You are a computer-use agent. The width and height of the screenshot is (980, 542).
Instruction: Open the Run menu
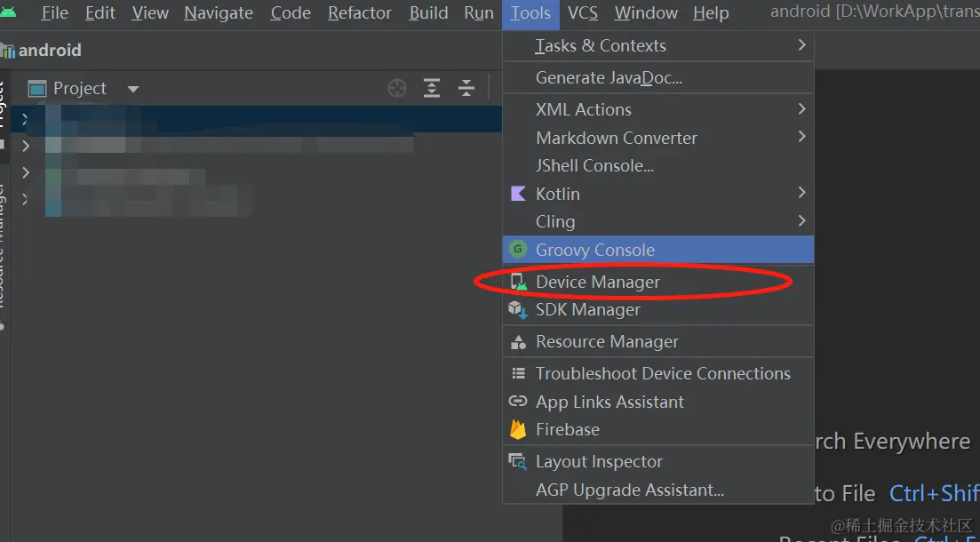(x=479, y=13)
